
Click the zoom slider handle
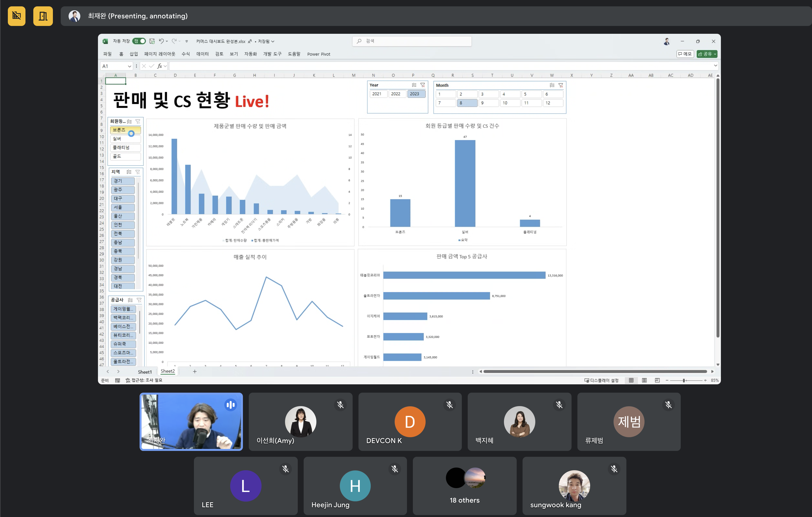(683, 380)
